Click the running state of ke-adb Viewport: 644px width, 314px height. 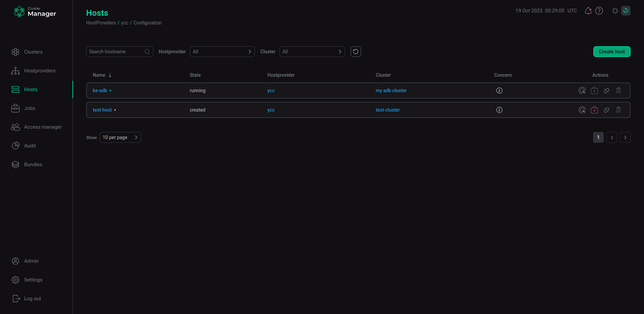198,90
